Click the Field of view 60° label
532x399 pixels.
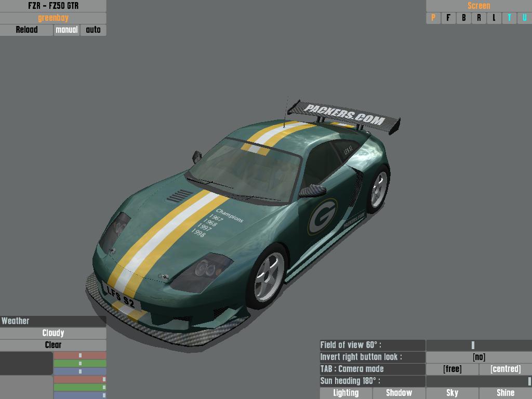pos(373,345)
